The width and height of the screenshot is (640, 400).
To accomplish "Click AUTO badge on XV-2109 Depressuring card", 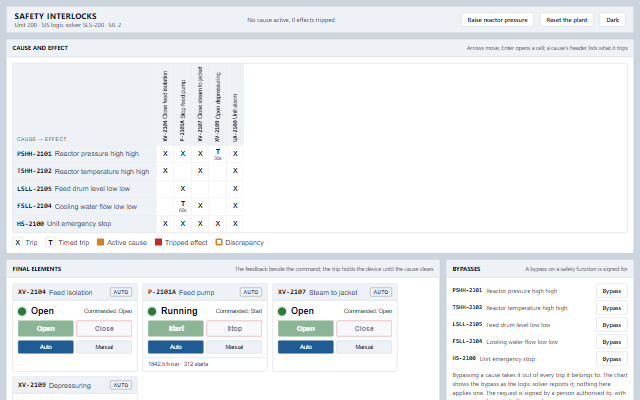I will [121, 385].
